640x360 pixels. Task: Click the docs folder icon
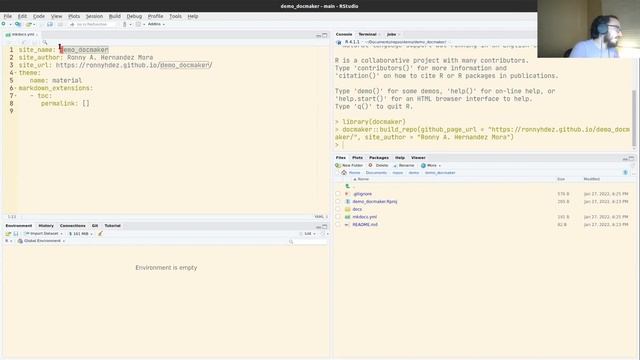tap(348, 209)
